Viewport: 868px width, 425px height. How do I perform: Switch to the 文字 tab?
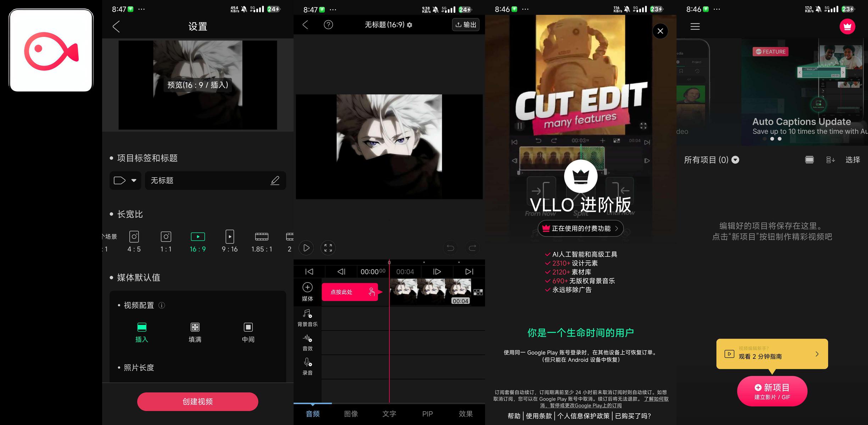(389, 414)
